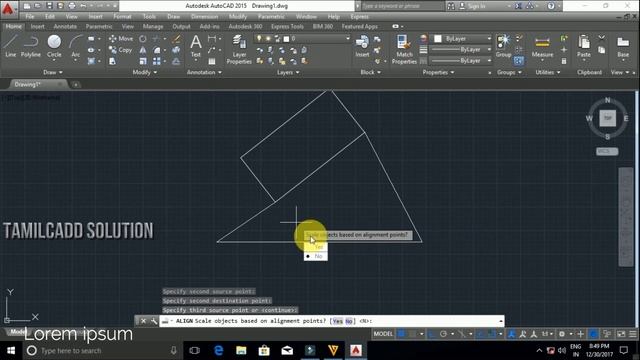Click the Group tool
The height and width of the screenshot is (360, 640).
point(503,46)
